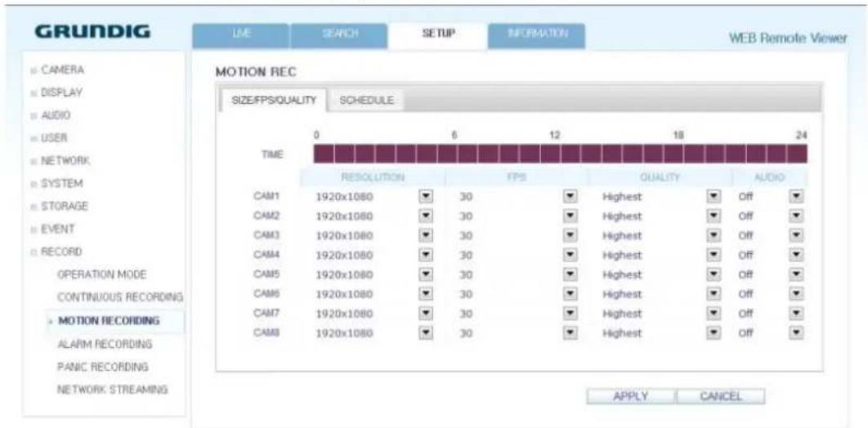Open CAM7 resolution dropdown
Screen dimensions: 868x428
click(427, 314)
